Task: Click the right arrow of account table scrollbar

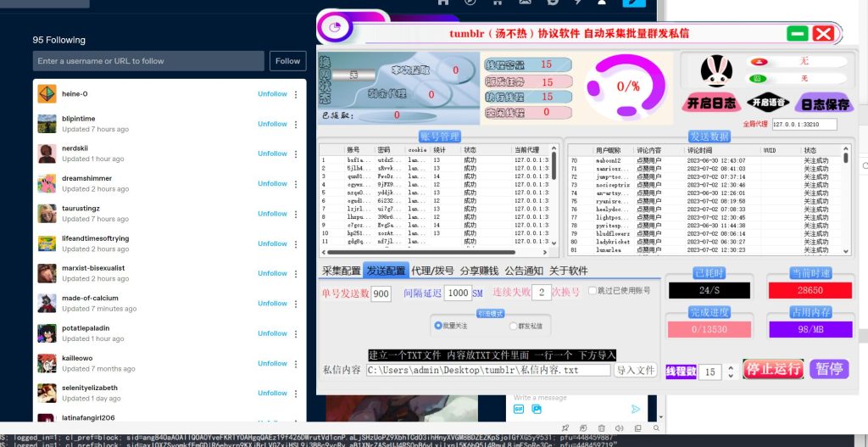Action: coord(545,252)
